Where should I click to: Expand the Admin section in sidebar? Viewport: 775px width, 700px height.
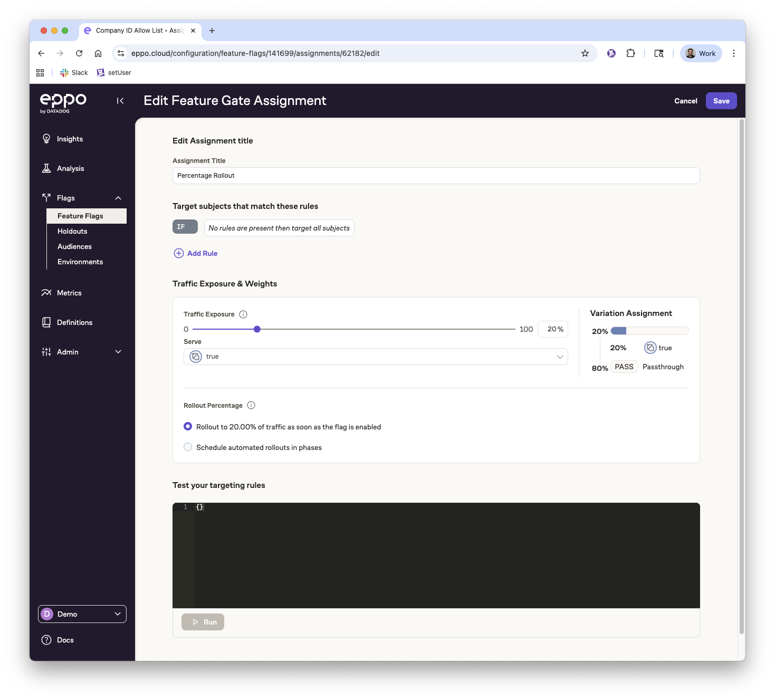tap(118, 352)
